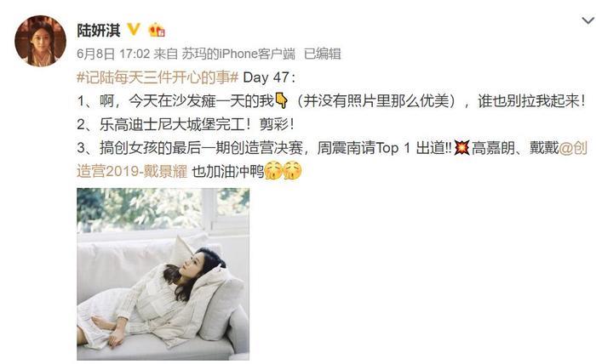Image resolution: width=596 pixels, height=364 pixels.
Task: Click the text 也加油冲鸭
Action: [x=227, y=172]
